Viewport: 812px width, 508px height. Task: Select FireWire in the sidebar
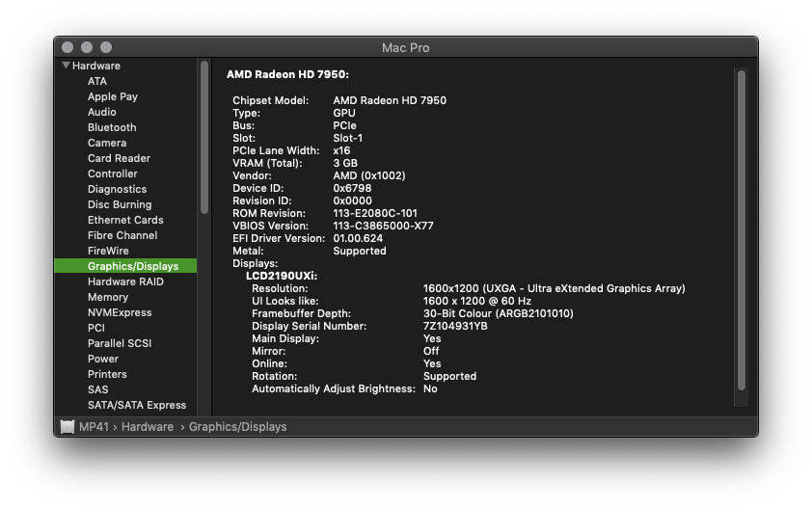pyautogui.click(x=108, y=251)
